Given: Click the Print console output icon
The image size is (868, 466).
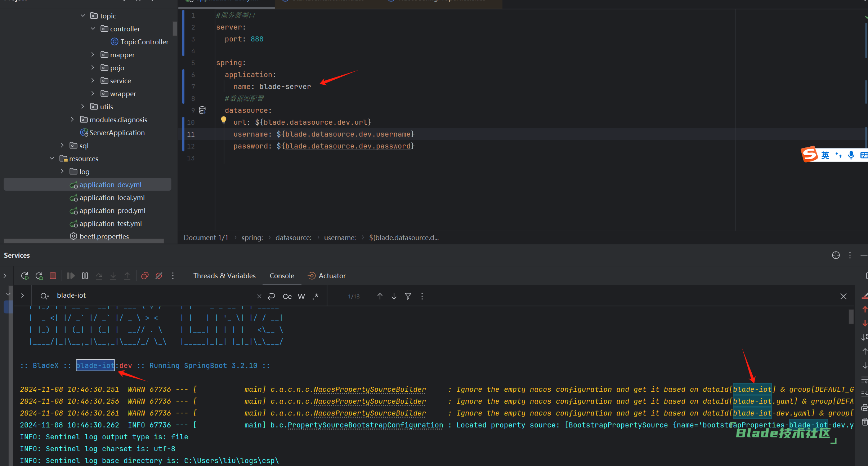Looking at the screenshot, I should coord(864,408).
